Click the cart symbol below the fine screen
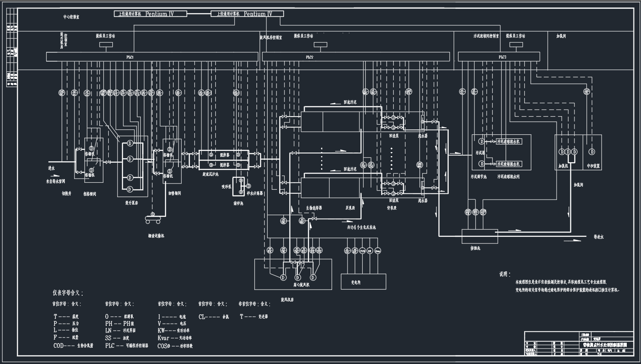This screenshot has width=641, height=364. (x=152, y=217)
